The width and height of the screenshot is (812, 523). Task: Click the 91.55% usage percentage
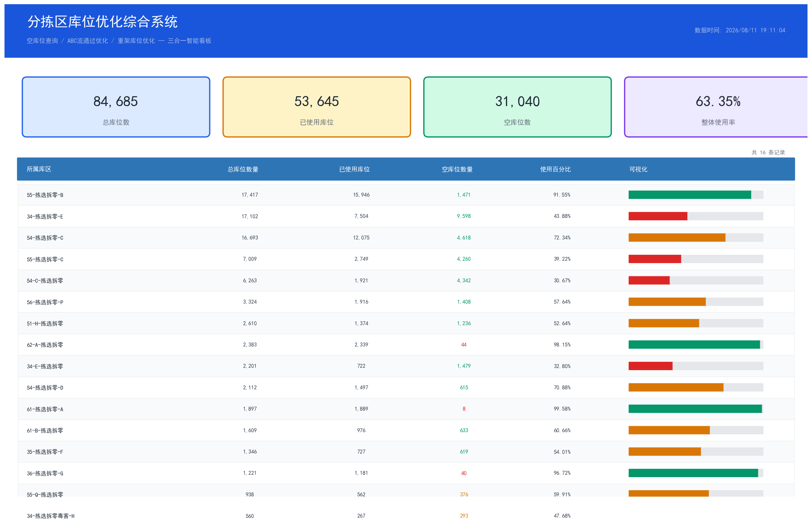pos(562,195)
